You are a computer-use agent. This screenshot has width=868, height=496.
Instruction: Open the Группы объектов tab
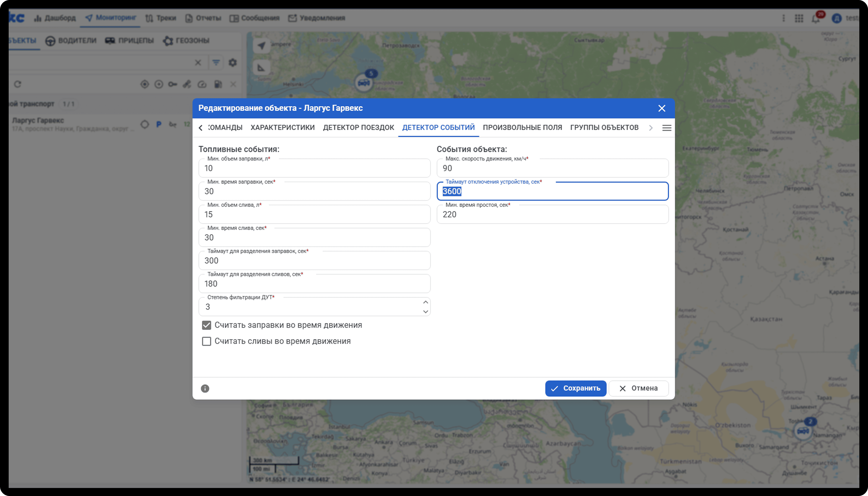(x=604, y=127)
